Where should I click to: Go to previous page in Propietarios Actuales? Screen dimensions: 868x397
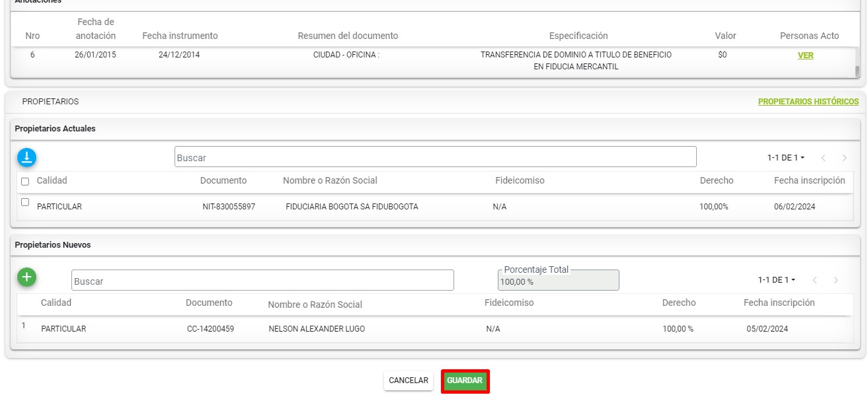coord(823,158)
